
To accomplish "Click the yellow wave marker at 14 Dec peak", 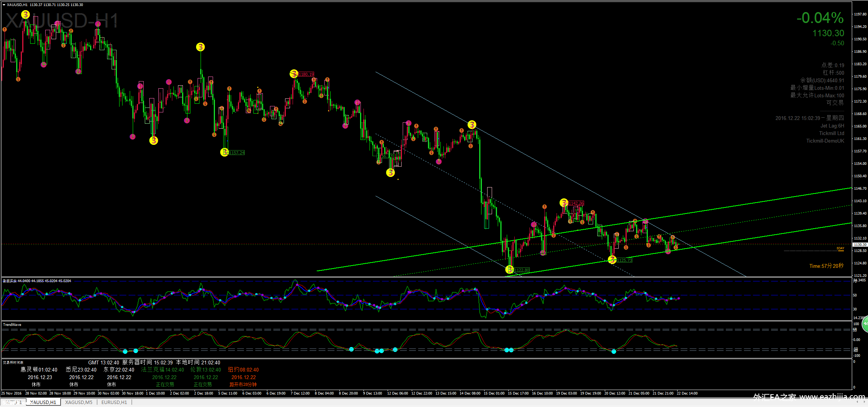I will [x=472, y=124].
